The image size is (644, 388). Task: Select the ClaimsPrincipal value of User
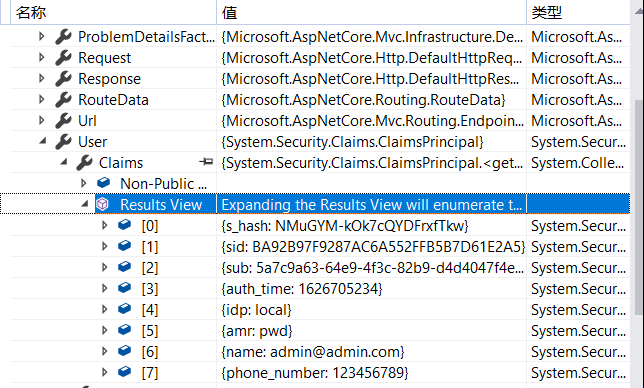point(352,142)
